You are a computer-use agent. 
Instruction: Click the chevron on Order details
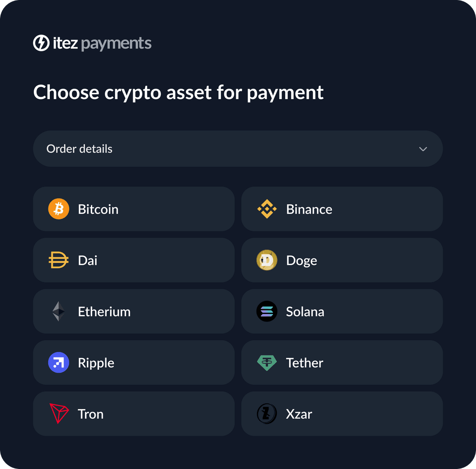click(x=423, y=149)
